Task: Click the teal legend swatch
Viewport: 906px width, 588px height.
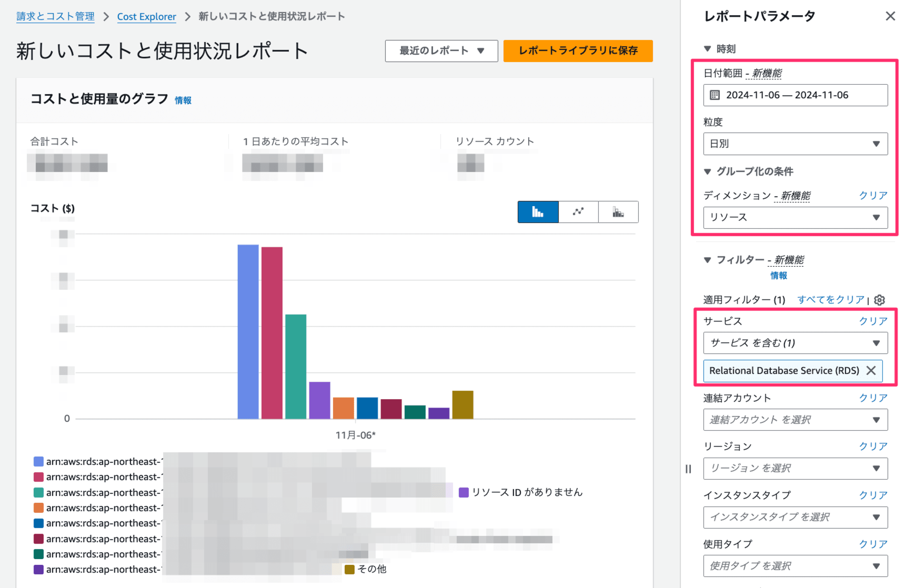Action: [39, 492]
